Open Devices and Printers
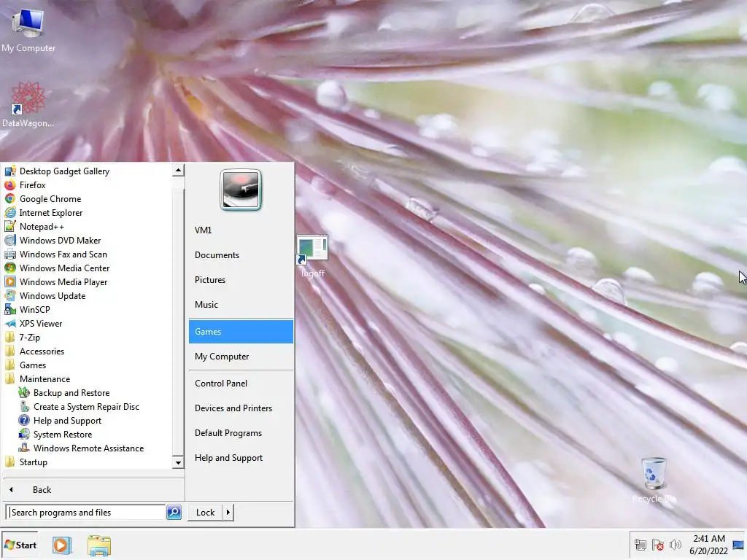This screenshot has height=560, width=747. (x=233, y=408)
